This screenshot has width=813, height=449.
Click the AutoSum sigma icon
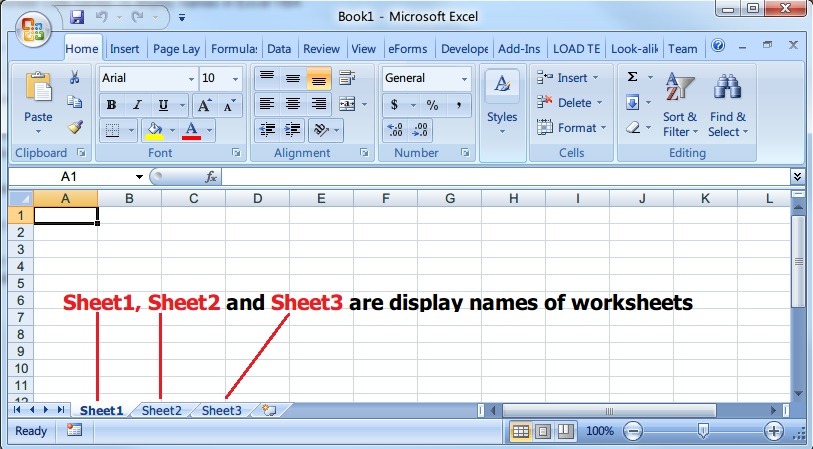[632, 77]
